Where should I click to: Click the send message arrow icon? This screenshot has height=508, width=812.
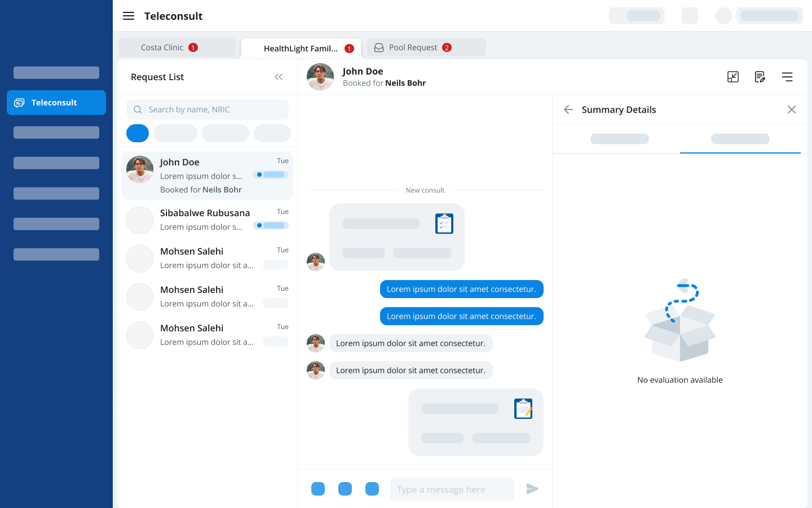pos(532,489)
